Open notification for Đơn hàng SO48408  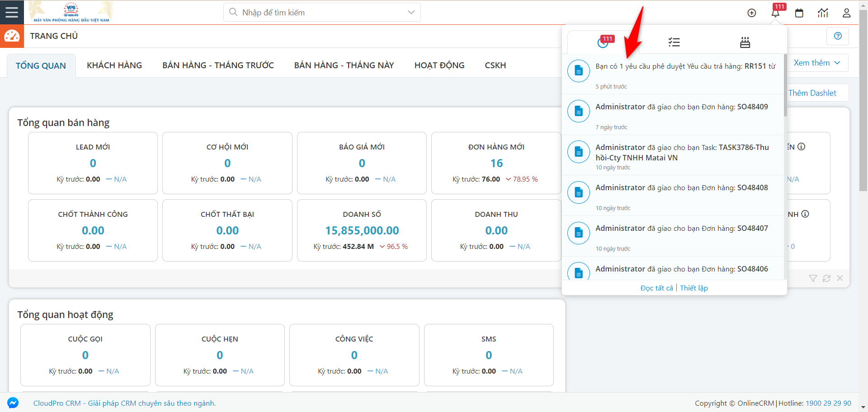(x=673, y=196)
